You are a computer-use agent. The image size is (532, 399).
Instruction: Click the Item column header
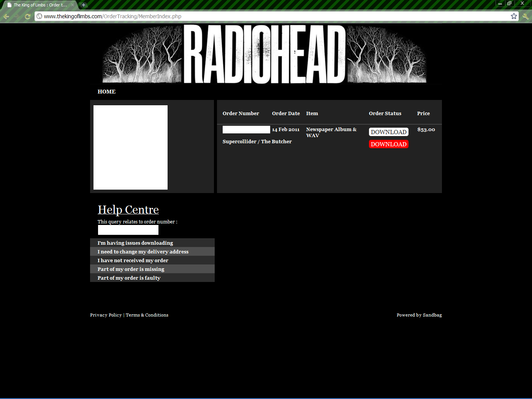[x=312, y=113]
